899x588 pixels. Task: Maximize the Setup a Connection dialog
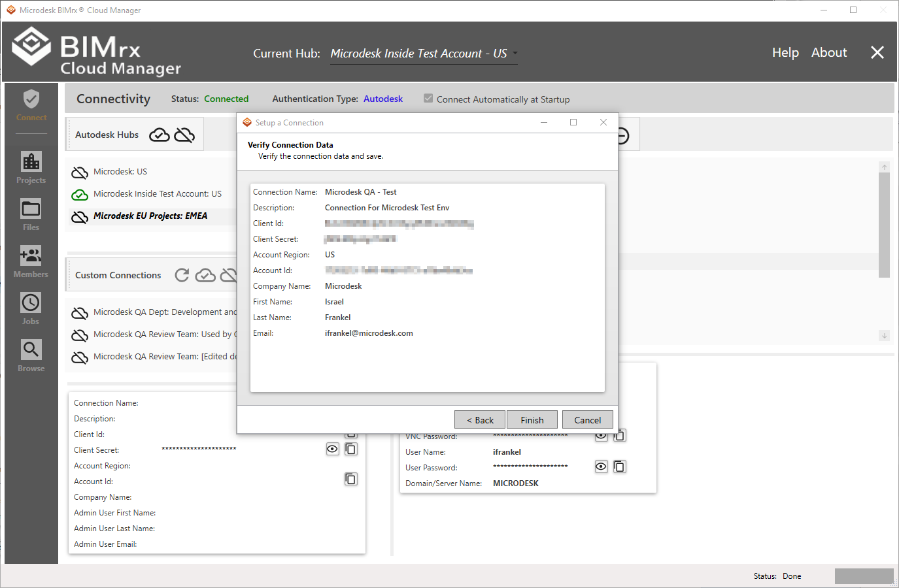[x=573, y=122]
